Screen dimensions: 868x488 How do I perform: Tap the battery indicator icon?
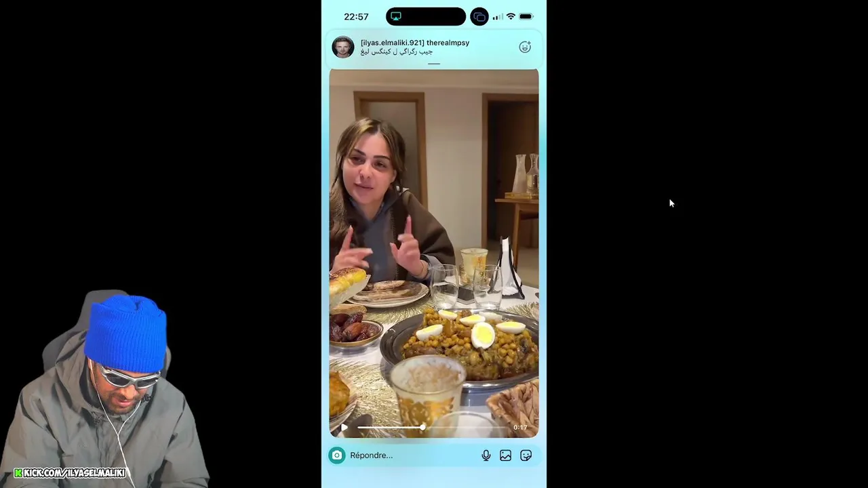[x=526, y=17]
